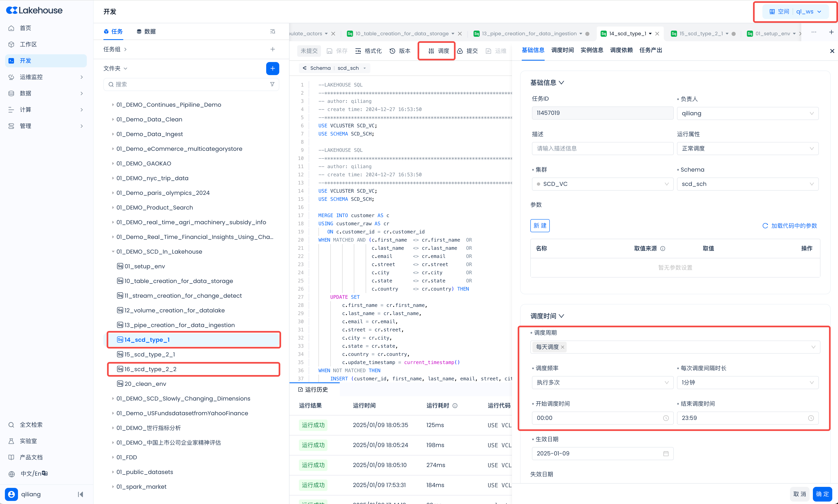Click the filter icon in search box

click(x=272, y=84)
